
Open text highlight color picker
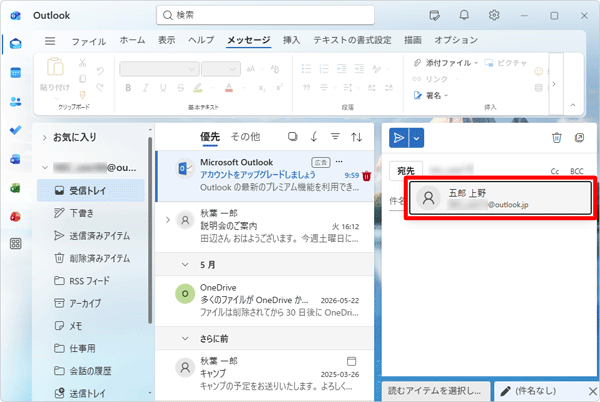pyautogui.click(x=197, y=88)
